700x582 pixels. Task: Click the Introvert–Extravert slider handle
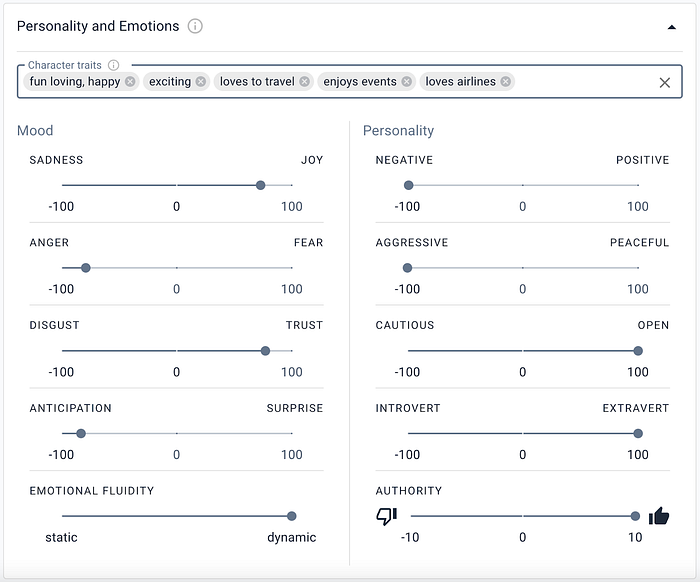coord(638,434)
